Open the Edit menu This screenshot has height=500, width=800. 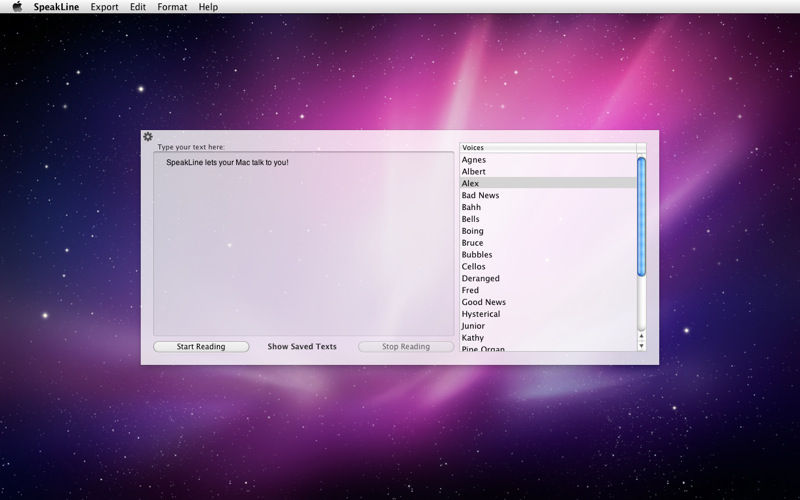[x=138, y=7]
